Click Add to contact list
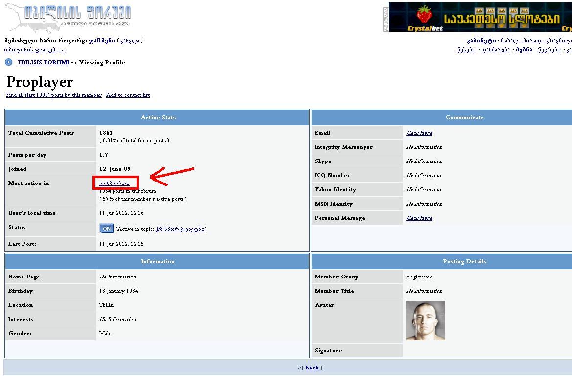 [x=128, y=95]
